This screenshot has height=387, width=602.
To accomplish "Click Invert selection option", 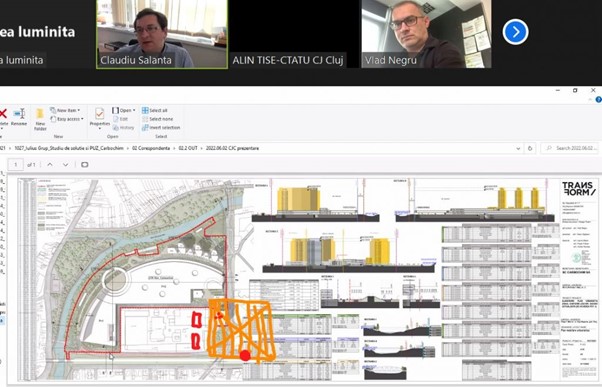I will [x=161, y=127].
